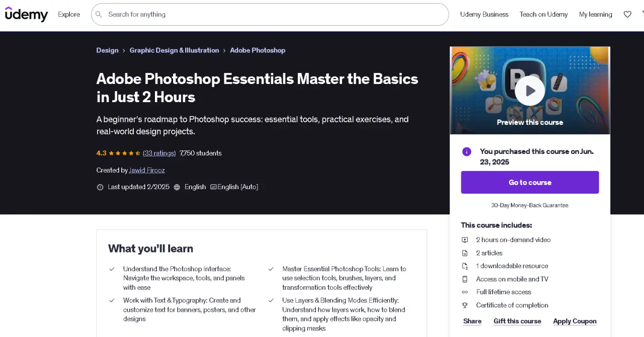Click Gift this course
644x337 pixels.
coord(517,321)
